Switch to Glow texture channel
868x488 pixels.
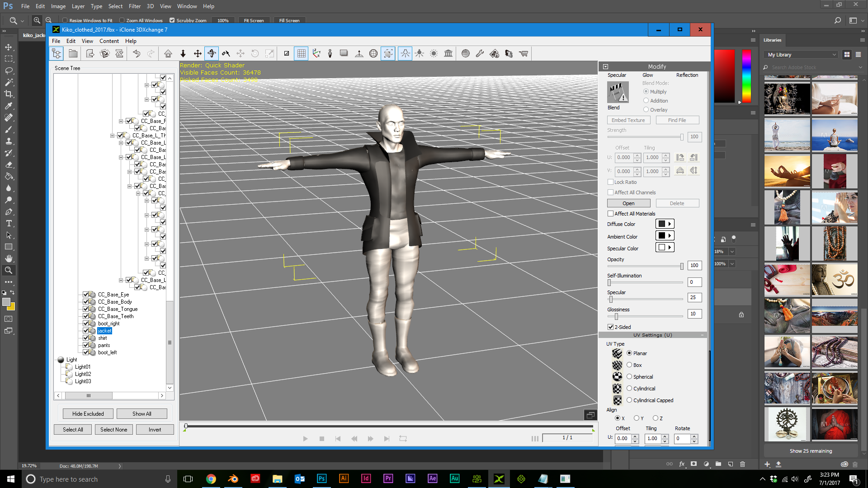(647, 75)
